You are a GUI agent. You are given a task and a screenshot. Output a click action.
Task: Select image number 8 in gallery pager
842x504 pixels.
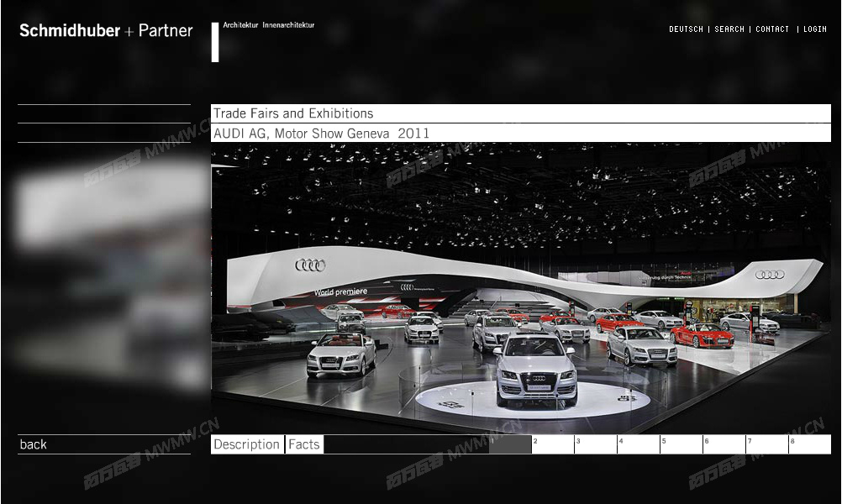point(810,444)
